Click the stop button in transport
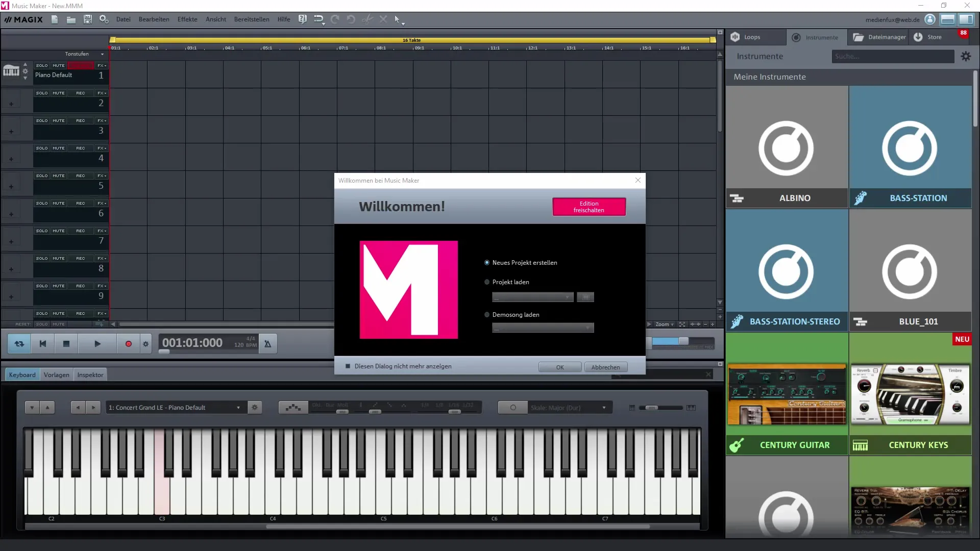 66,344
